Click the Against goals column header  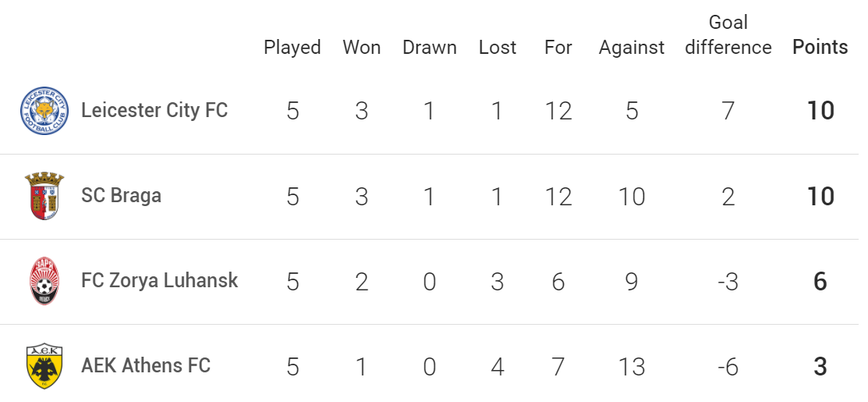pyautogui.click(x=632, y=48)
